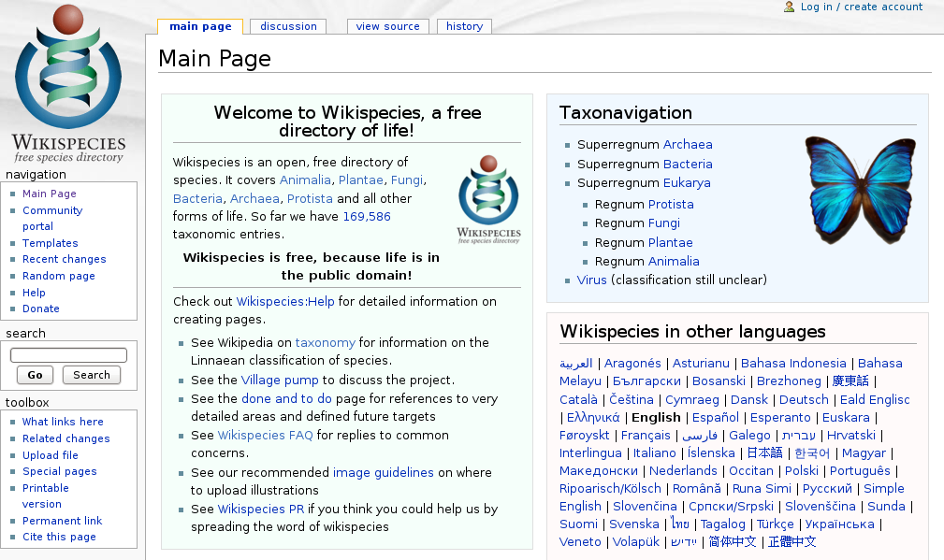The height and width of the screenshot is (560, 944).
Task: Open Special pages link
Action: point(60,471)
